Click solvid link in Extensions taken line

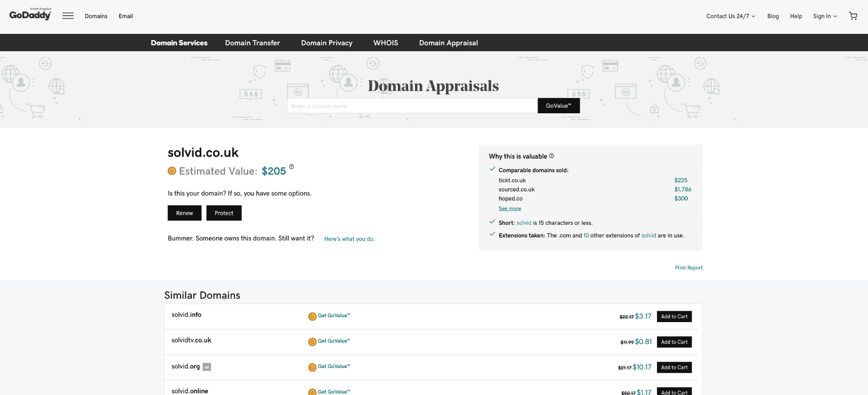(648, 235)
